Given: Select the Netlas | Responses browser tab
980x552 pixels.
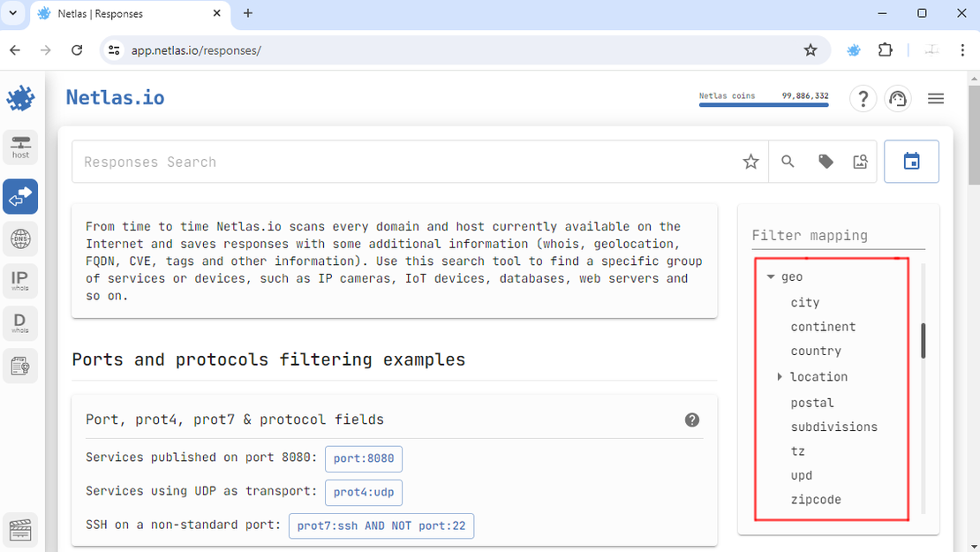Looking at the screenshot, I should click(x=124, y=13).
